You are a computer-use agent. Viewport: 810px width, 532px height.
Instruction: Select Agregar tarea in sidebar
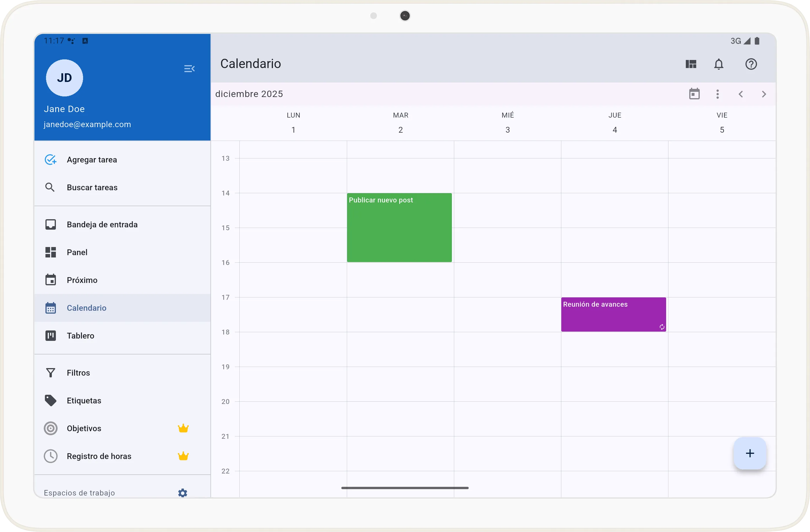point(92,160)
